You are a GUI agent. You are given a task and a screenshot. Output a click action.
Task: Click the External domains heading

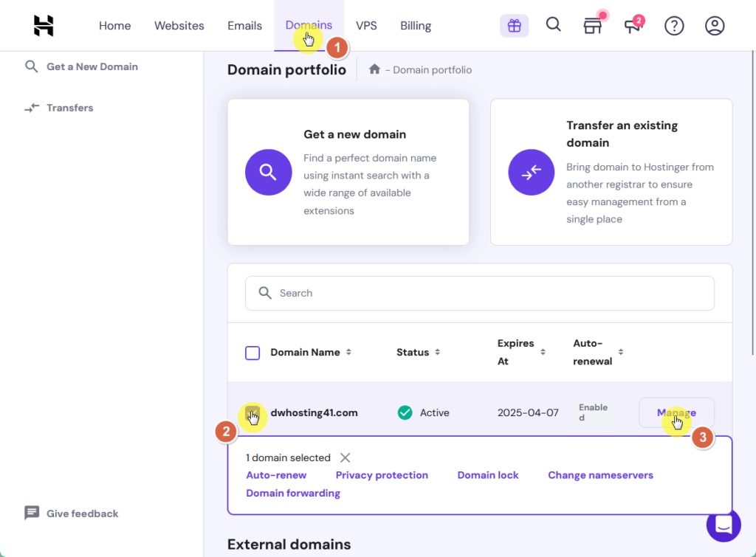(289, 544)
